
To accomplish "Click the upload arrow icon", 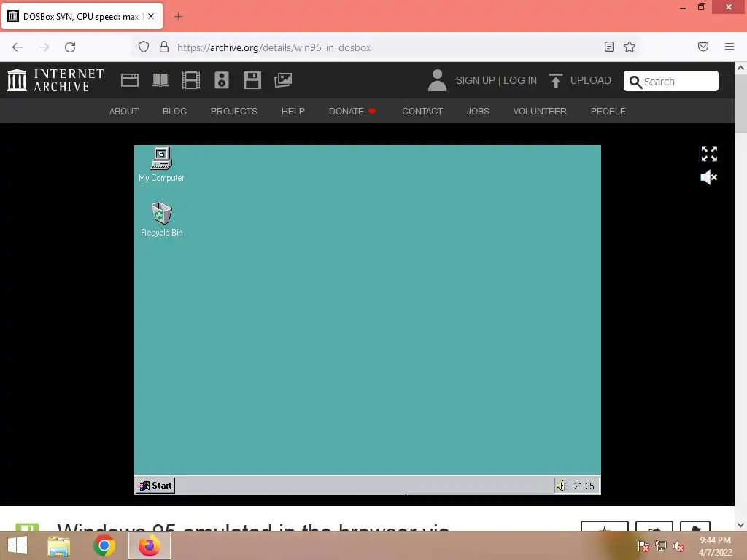I will [x=555, y=80].
